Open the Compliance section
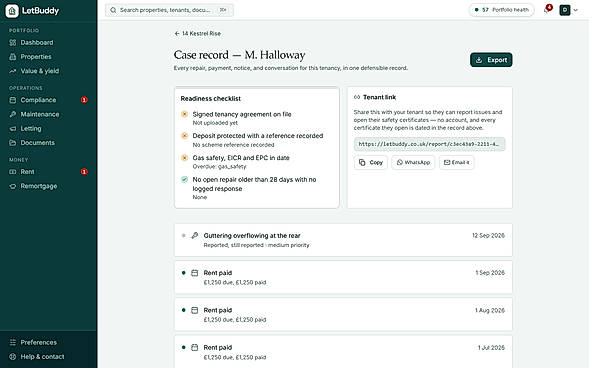 point(48,100)
